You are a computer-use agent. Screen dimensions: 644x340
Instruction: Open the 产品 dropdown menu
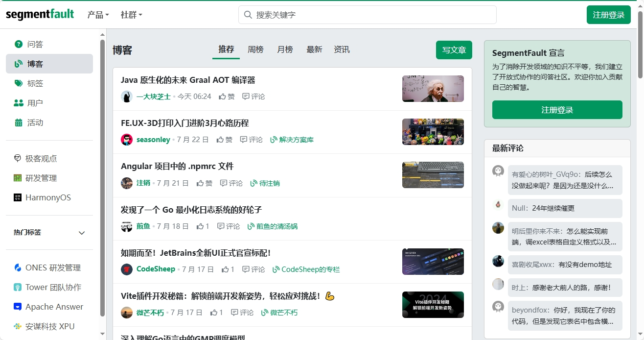pyautogui.click(x=98, y=15)
